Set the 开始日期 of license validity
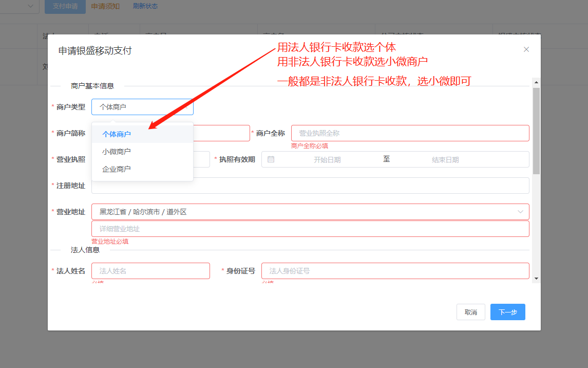Viewport: 588px width, 368px height. pos(327,160)
